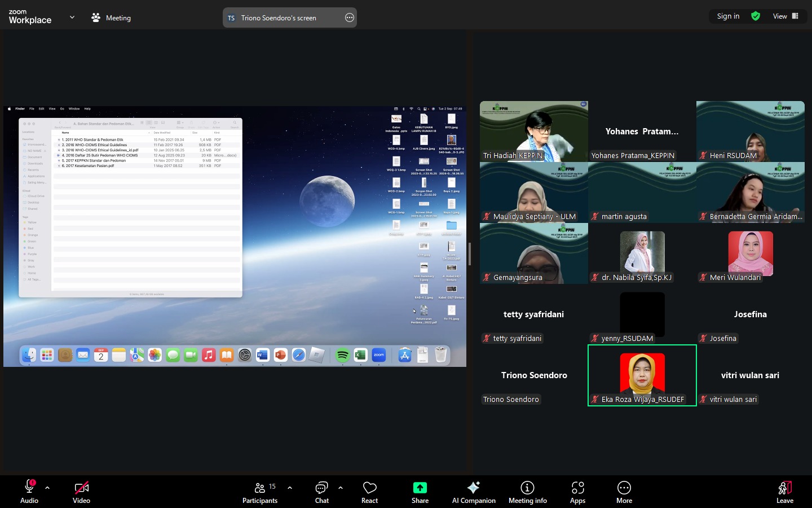
Task: Open Zoom Workplace dropdown arrow
Action: 72,17
